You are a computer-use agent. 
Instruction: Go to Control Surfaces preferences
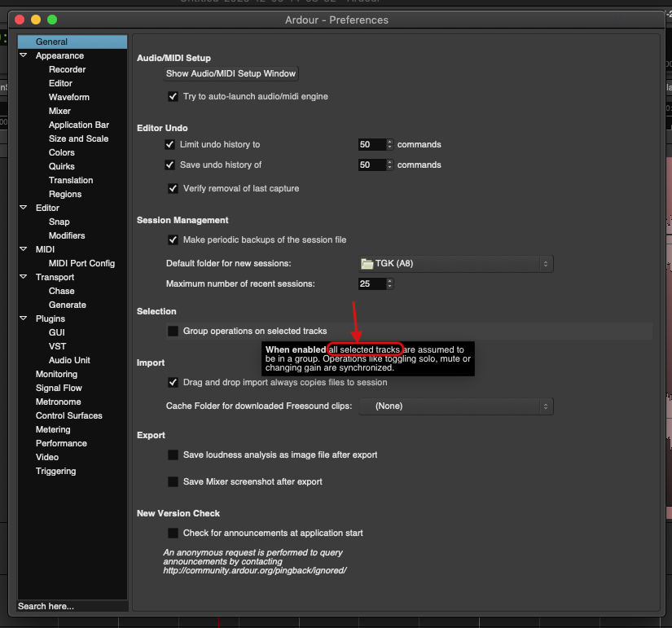[x=68, y=416]
